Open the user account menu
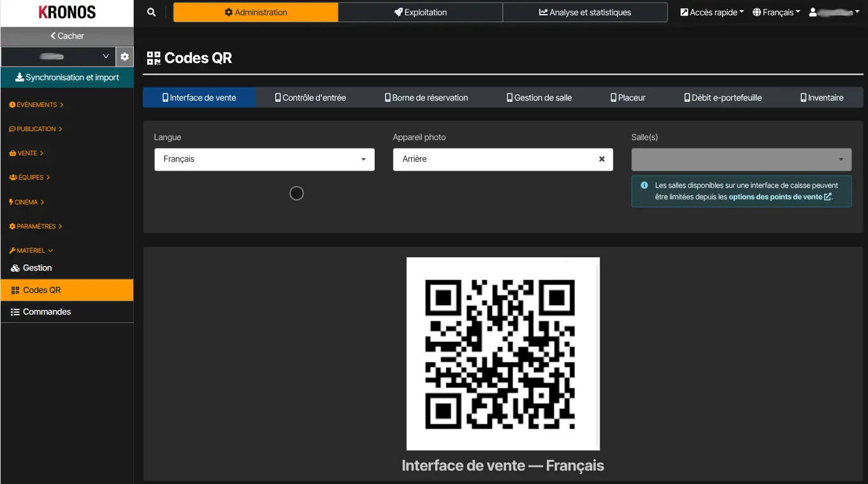868x484 pixels. (834, 12)
